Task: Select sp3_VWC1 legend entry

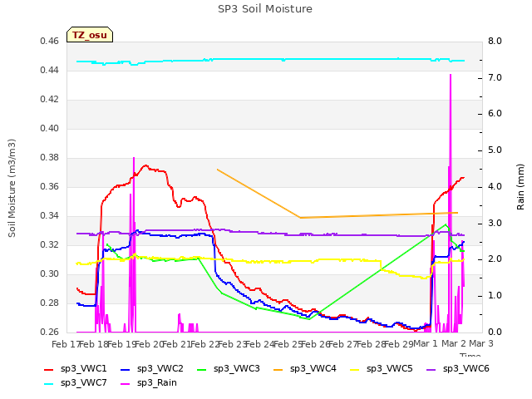Action: tap(76, 369)
